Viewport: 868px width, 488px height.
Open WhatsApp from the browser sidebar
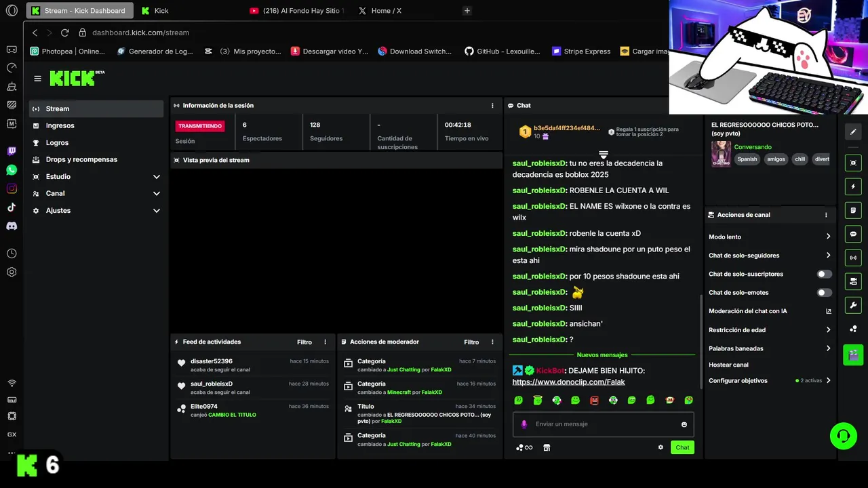pyautogui.click(x=12, y=170)
